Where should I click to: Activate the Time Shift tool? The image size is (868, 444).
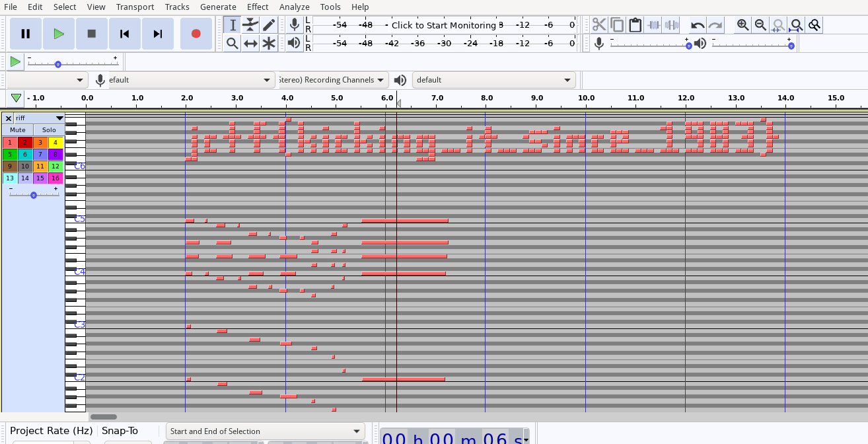pos(250,44)
